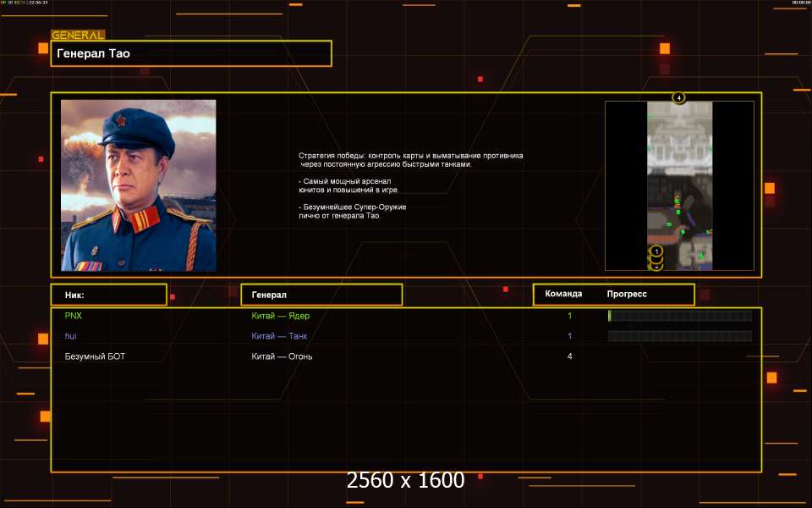812x508 pixels.
Task: Click 'личность от генерала Тао' line
Action: pos(339,216)
